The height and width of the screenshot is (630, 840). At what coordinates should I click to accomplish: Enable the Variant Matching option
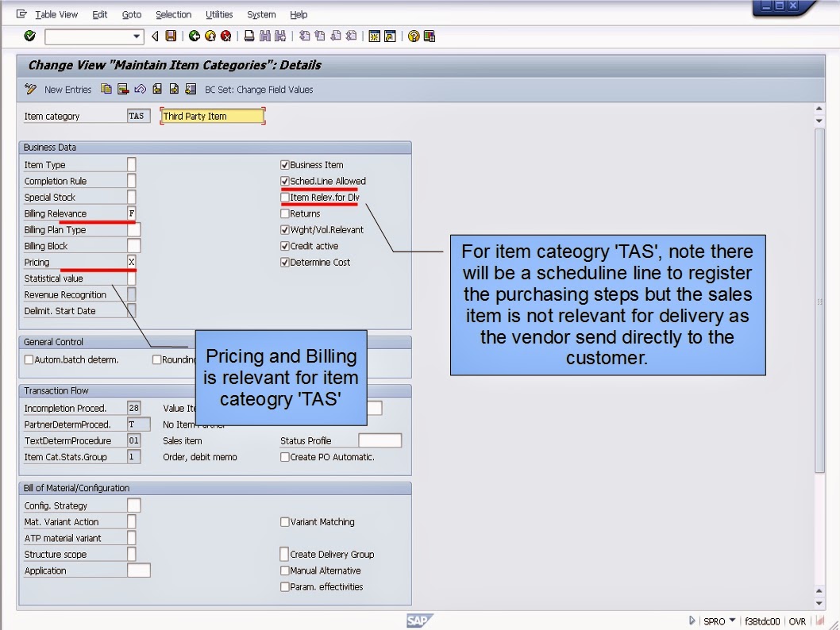[x=284, y=521]
